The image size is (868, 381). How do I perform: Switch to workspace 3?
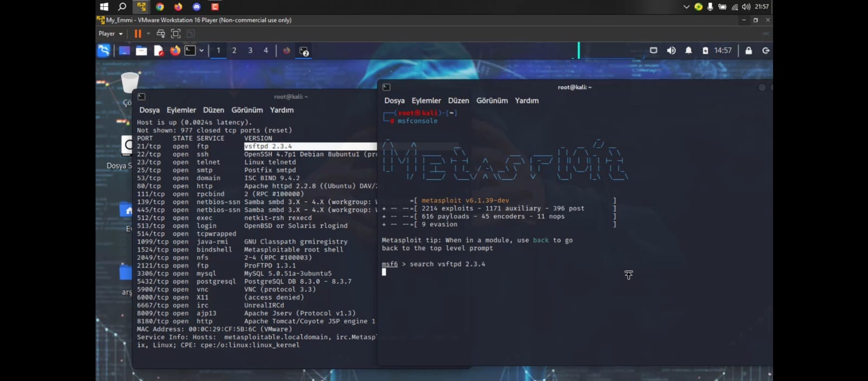point(250,50)
